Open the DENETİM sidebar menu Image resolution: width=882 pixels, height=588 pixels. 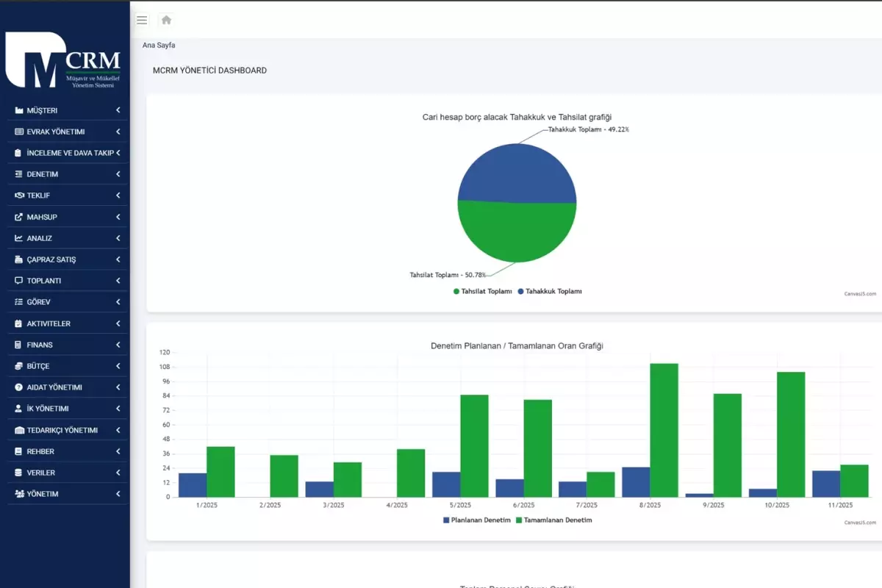[43, 174]
